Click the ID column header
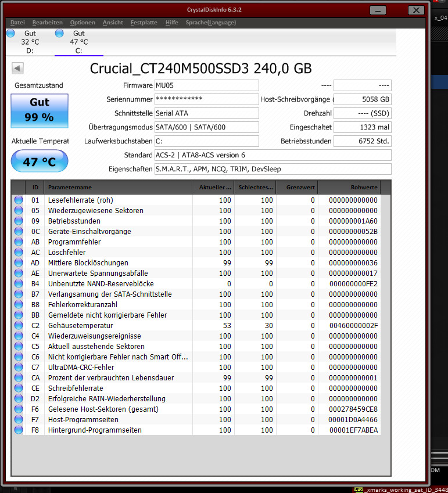 point(35,187)
